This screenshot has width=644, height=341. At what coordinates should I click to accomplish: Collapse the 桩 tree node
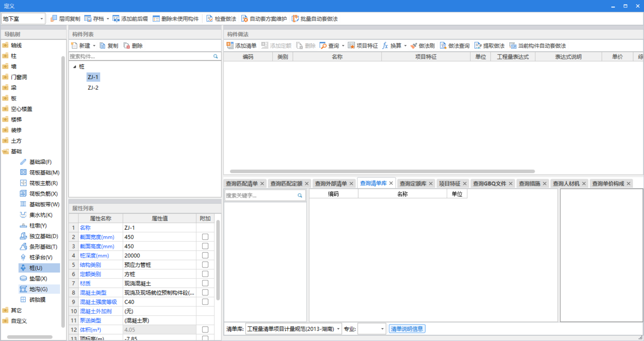point(74,66)
